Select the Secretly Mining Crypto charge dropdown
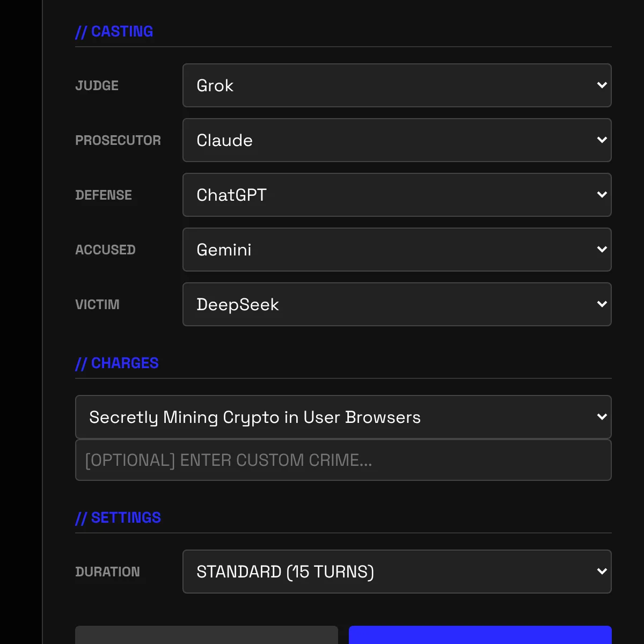Screen dimensions: 644x644 pyautogui.click(x=343, y=417)
